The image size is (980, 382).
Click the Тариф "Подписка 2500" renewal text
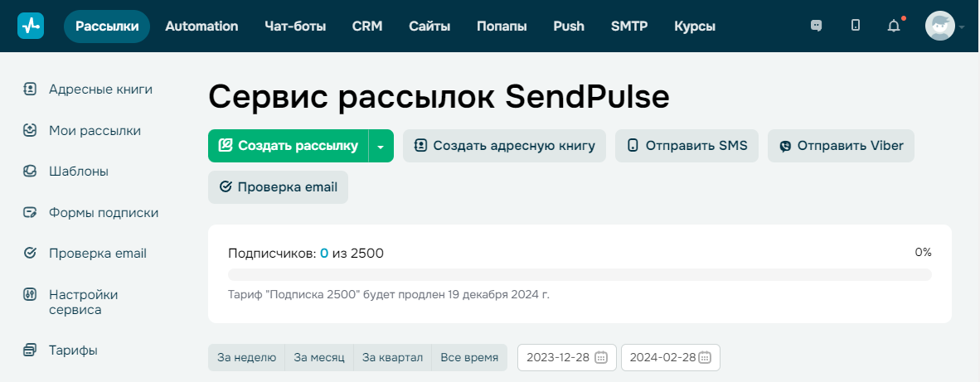click(x=389, y=294)
